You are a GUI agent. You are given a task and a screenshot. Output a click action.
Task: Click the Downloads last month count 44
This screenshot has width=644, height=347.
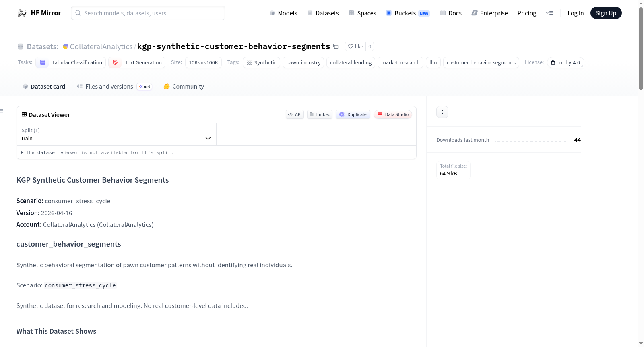tap(578, 140)
